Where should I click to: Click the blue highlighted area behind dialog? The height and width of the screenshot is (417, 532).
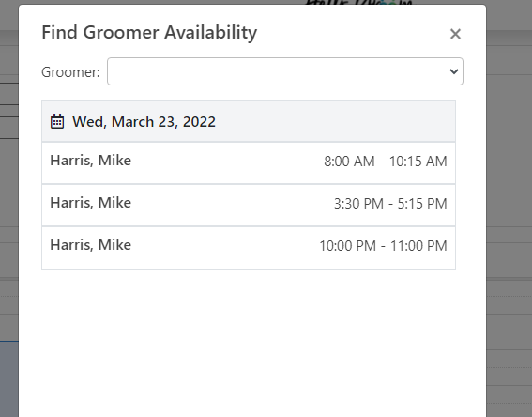coord(9,379)
